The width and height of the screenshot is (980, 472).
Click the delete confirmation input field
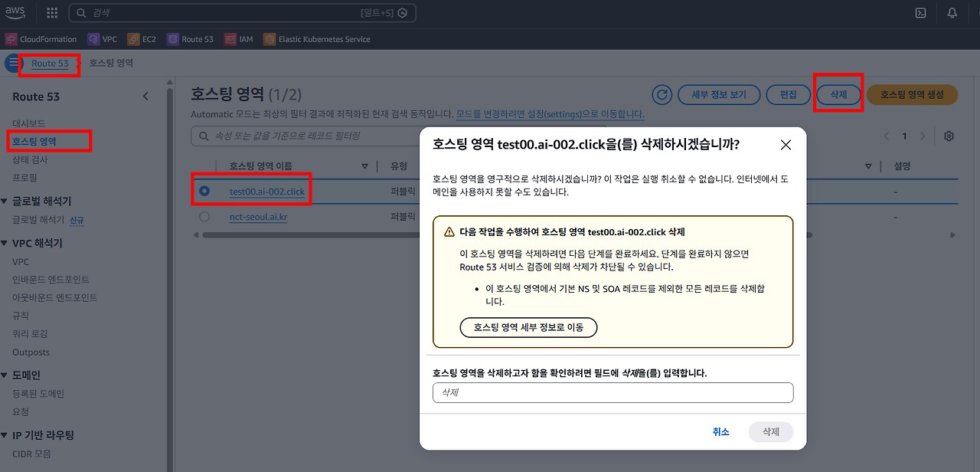[x=612, y=392]
